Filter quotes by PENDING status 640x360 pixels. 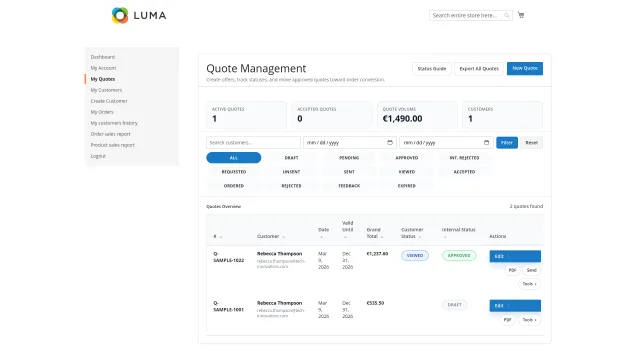tap(349, 158)
